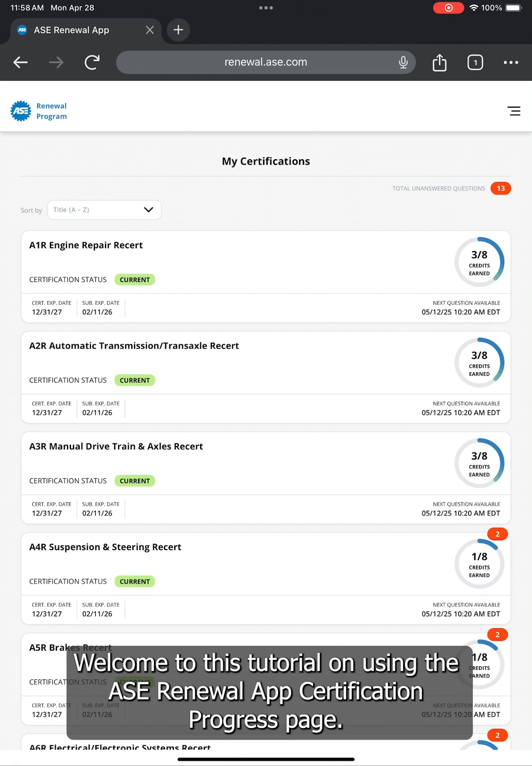Click the browser forward arrow
The image size is (532, 766).
pyautogui.click(x=56, y=62)
